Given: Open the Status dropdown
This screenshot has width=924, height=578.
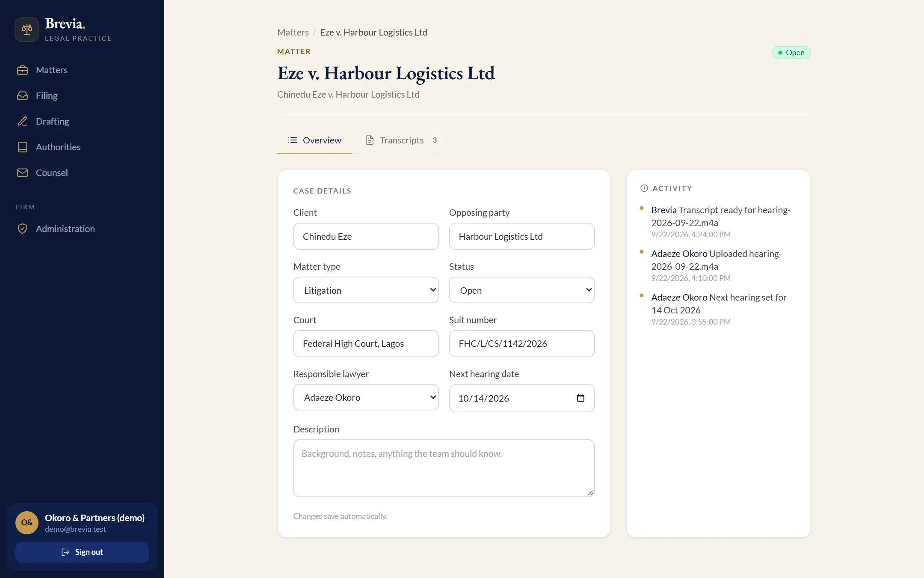Looking at the screenshot, I should tap(521, 290).
